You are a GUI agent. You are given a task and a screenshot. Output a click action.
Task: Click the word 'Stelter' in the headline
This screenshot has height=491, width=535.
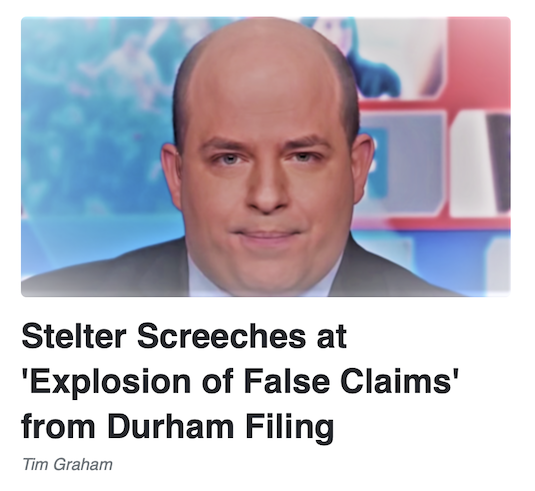click(x=74, y=336)
